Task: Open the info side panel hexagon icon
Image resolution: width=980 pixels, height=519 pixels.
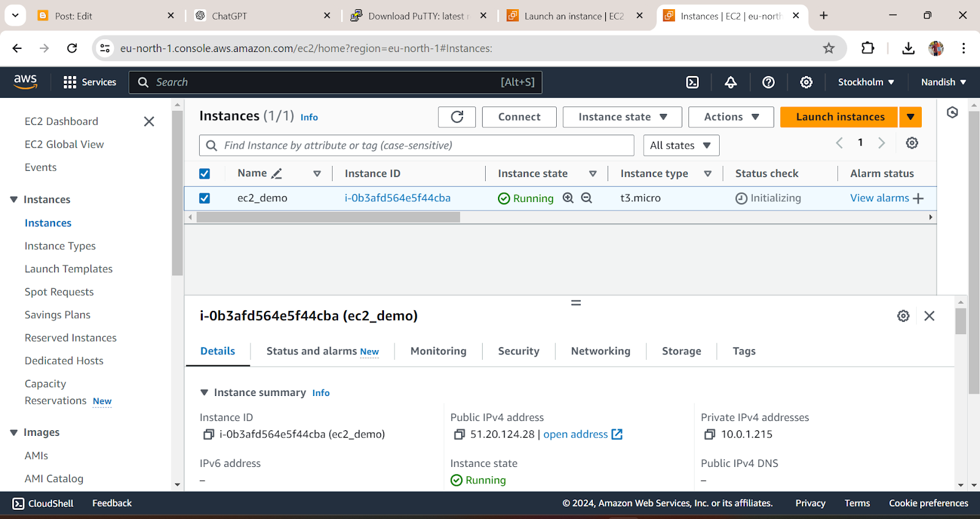Action: click(952, 113)
